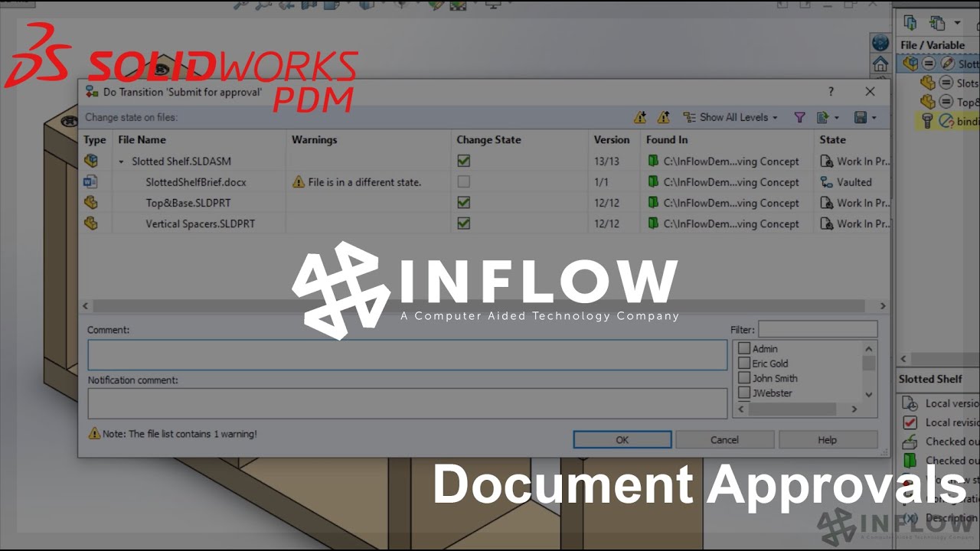Jump to previous warning in file list
Viewport: 980px width, 551px height.
click(x=664, y=117)
